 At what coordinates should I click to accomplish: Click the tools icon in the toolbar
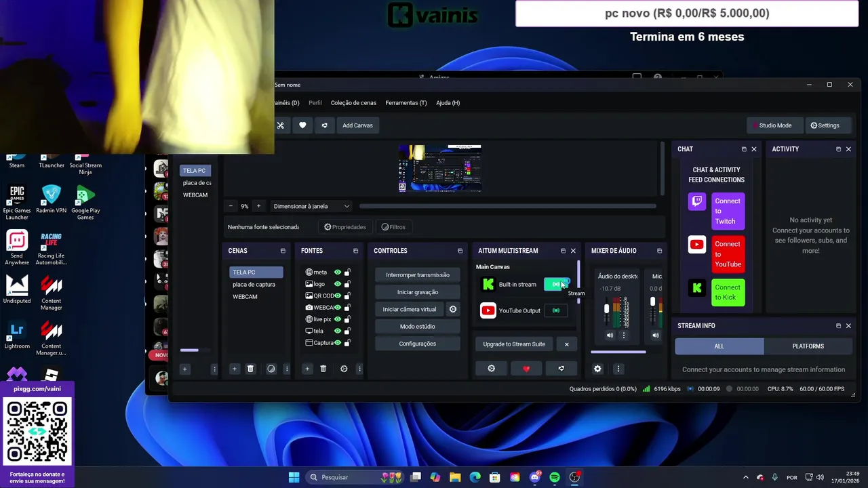pyautogui.click(x=280, y=125)
